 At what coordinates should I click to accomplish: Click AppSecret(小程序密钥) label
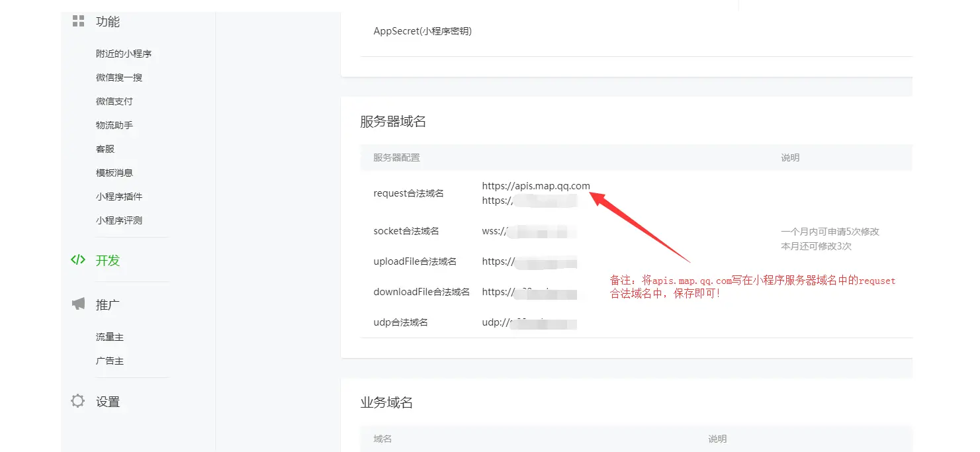(x=423, y=31)
